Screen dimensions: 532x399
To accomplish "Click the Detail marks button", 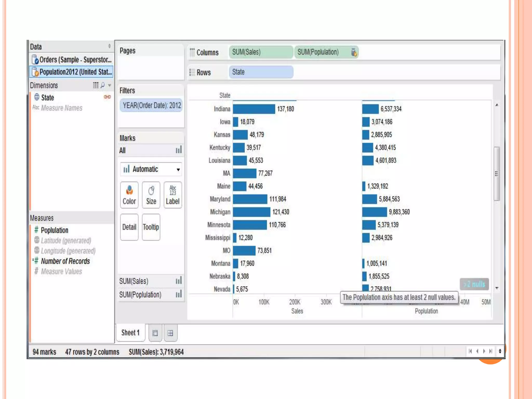I will 129,227.
